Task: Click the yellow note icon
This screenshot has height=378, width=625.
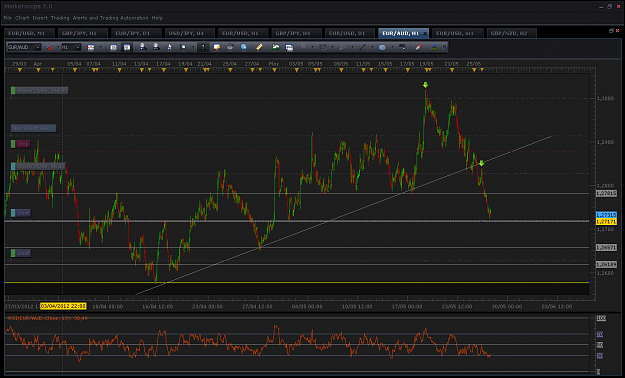Action: [x=217, y=47]
